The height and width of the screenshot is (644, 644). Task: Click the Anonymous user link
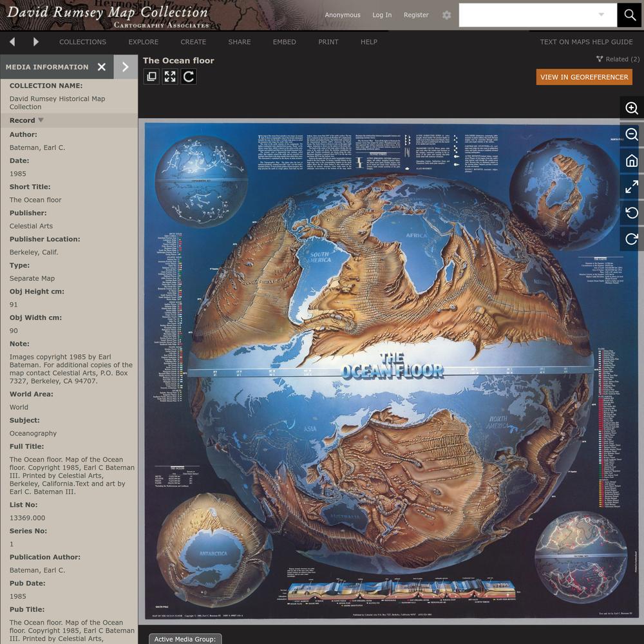(x=343, y=15)
